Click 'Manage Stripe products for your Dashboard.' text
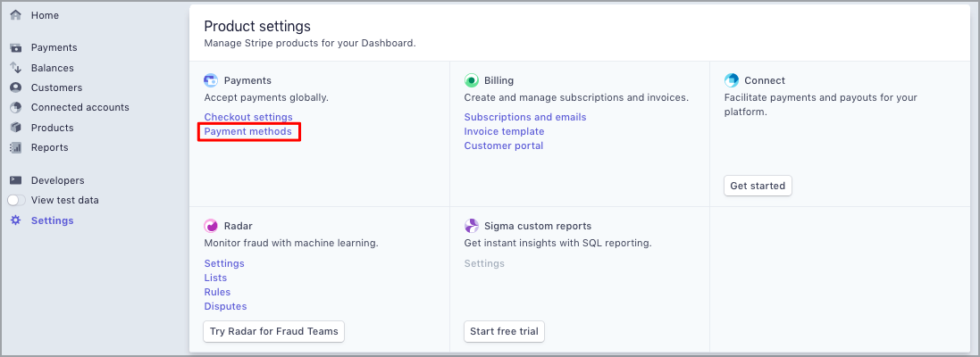This screenshot has width=980, height=357. (x=310, y=44)
